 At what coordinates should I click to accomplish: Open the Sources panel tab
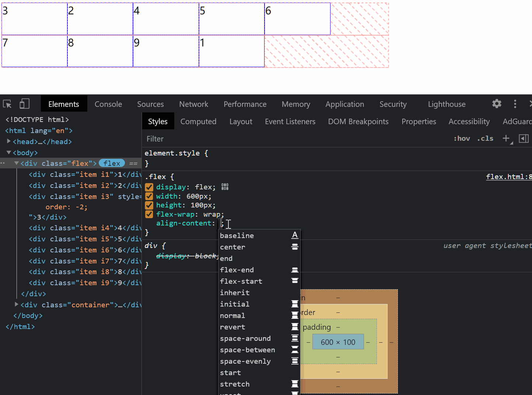click(x=150, y=104)
